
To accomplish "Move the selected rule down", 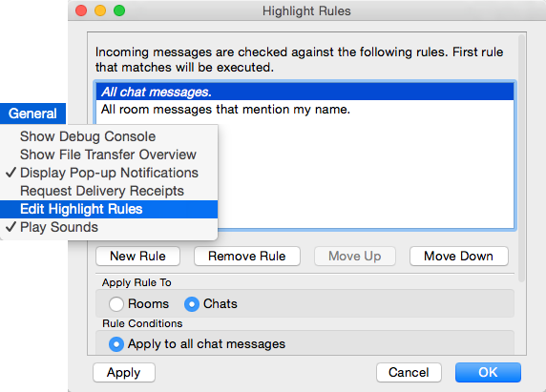I will click(x=458, y=257).
